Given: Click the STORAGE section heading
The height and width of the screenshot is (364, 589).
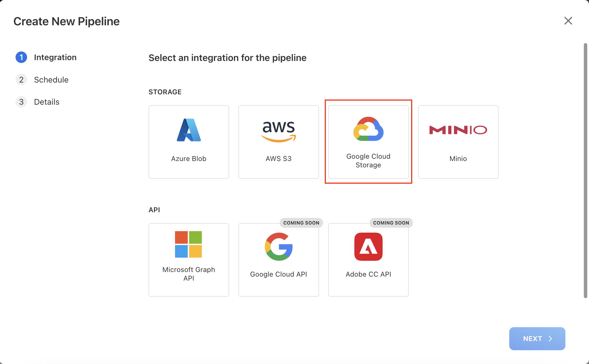Looking at the screenshot, I should [165, 92].
